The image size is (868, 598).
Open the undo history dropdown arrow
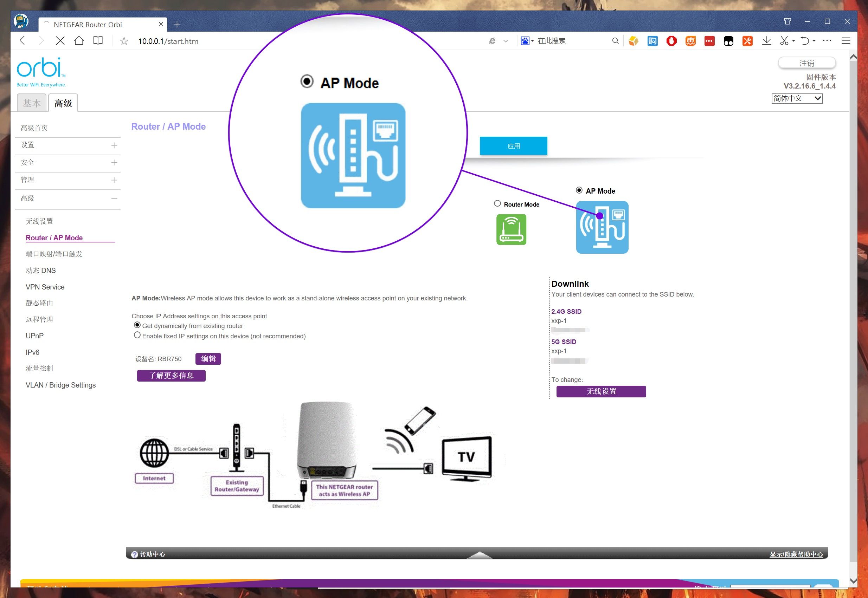[x=814, y=41]
